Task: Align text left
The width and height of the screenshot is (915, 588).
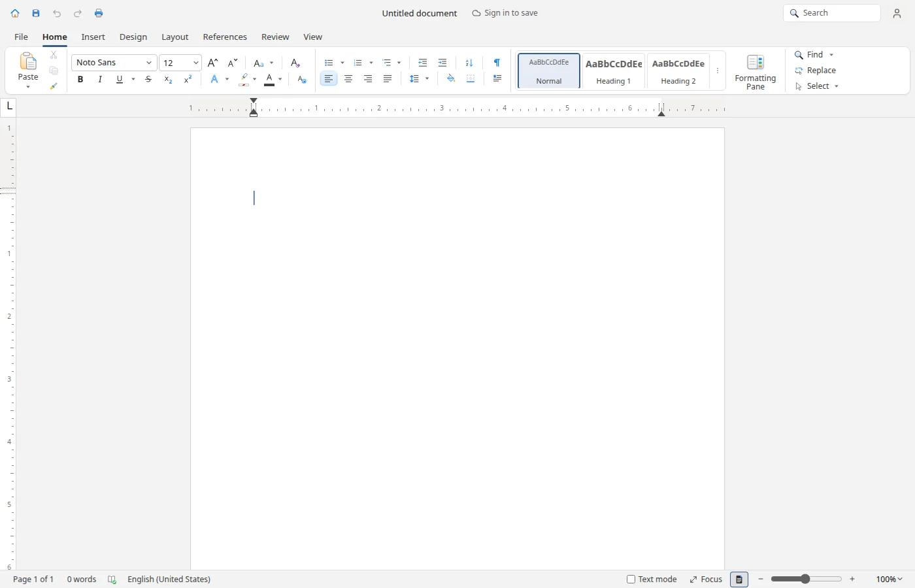Action: click(329, 79)
